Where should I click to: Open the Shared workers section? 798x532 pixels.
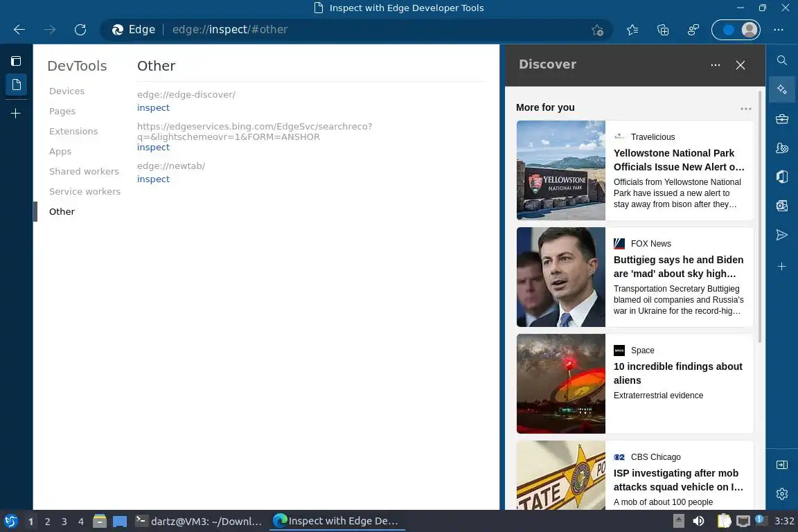(x=84, y=172)
